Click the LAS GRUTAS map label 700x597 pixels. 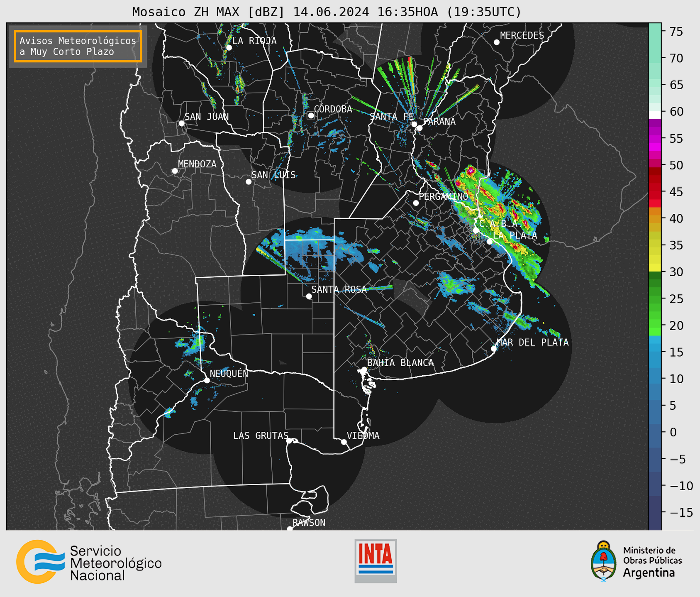click(261, 436)
